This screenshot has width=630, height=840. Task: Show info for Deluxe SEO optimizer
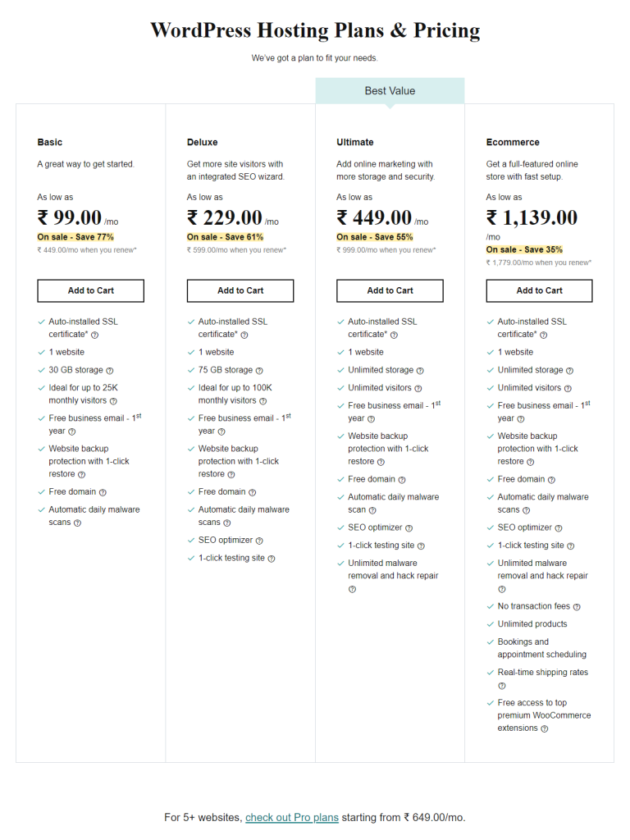tap(260, 541)
